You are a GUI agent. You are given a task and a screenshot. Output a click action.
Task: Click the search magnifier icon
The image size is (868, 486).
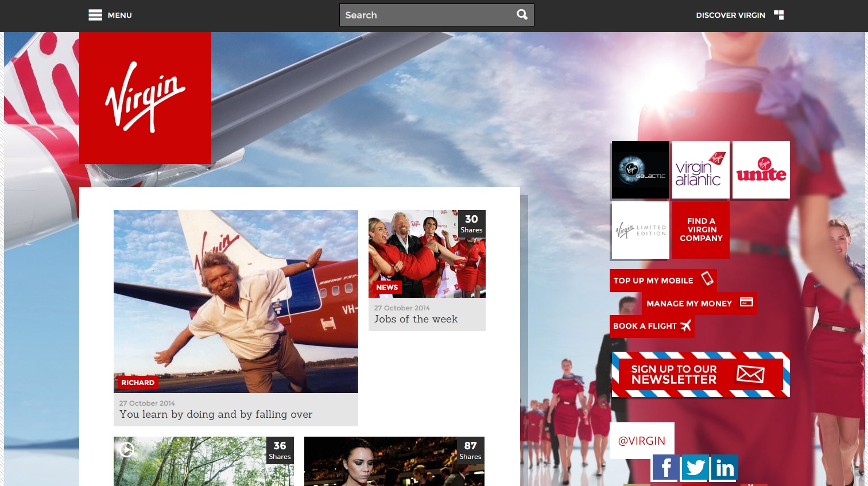522,15
